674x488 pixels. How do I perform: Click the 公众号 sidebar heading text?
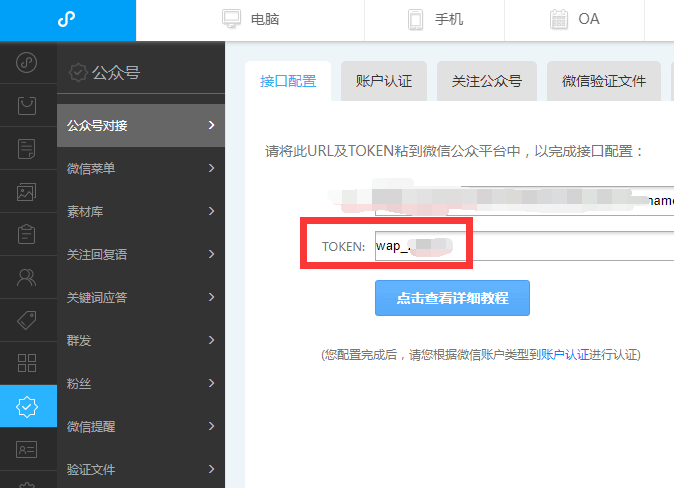tap(116, 72)
